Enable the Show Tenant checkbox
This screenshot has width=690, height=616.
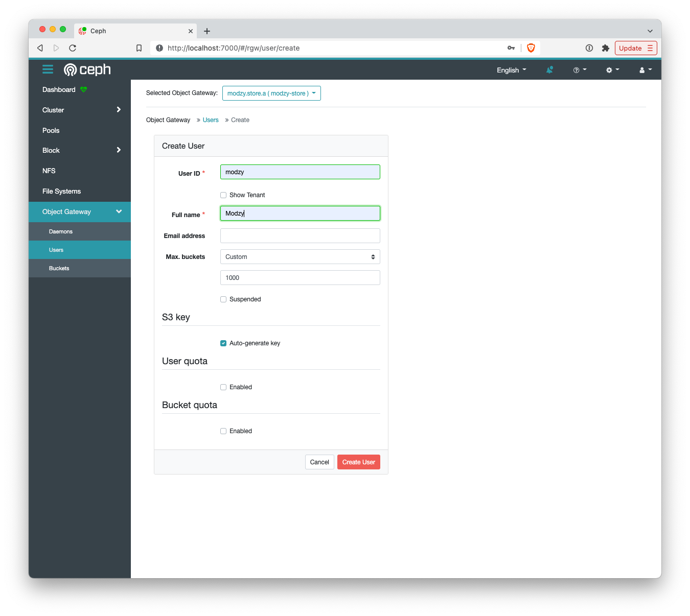tap(223, 195)
